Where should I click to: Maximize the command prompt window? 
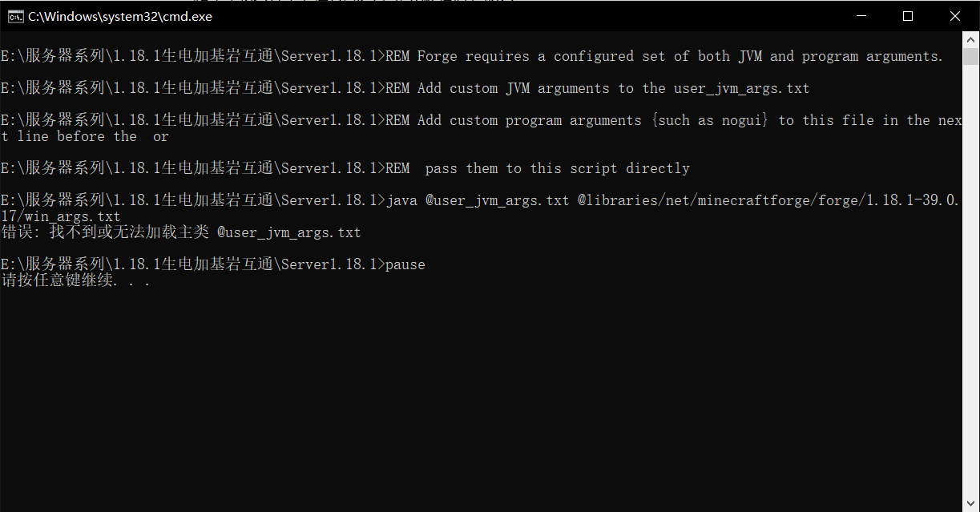(908, 16)
